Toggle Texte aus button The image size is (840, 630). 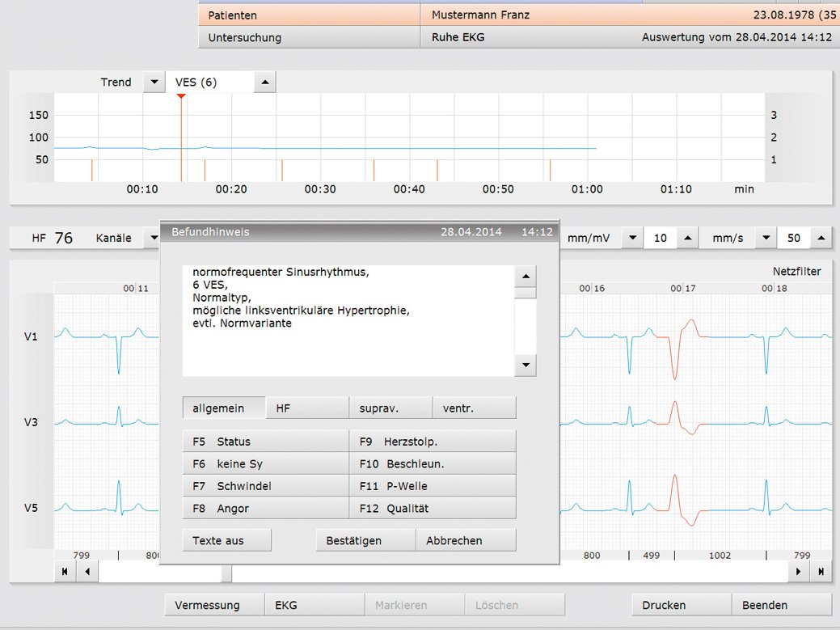click(227, 540)
